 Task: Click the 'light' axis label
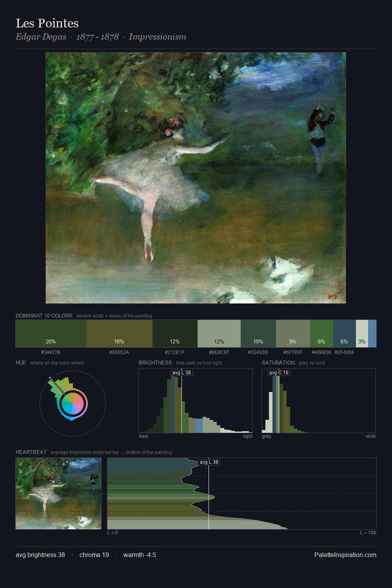[248, 436]
